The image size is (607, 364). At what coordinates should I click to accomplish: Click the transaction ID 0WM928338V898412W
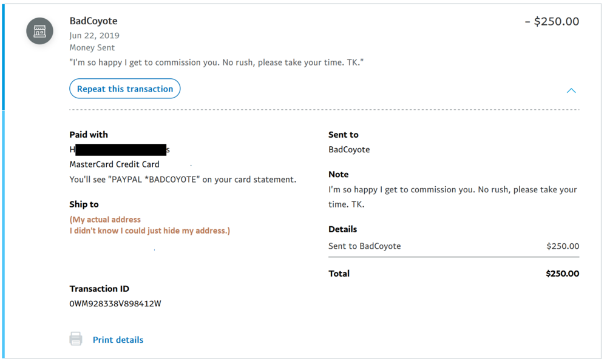(x=115, y=304)
